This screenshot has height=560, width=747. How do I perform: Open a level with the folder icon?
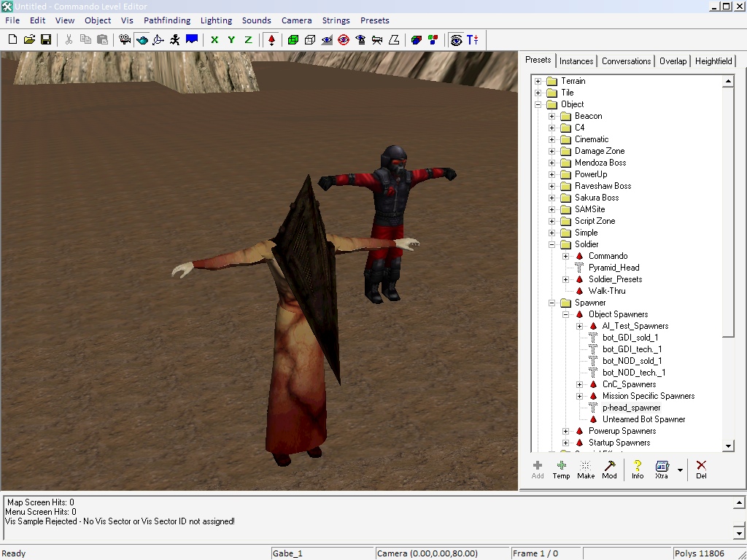[x=30, y=39]
